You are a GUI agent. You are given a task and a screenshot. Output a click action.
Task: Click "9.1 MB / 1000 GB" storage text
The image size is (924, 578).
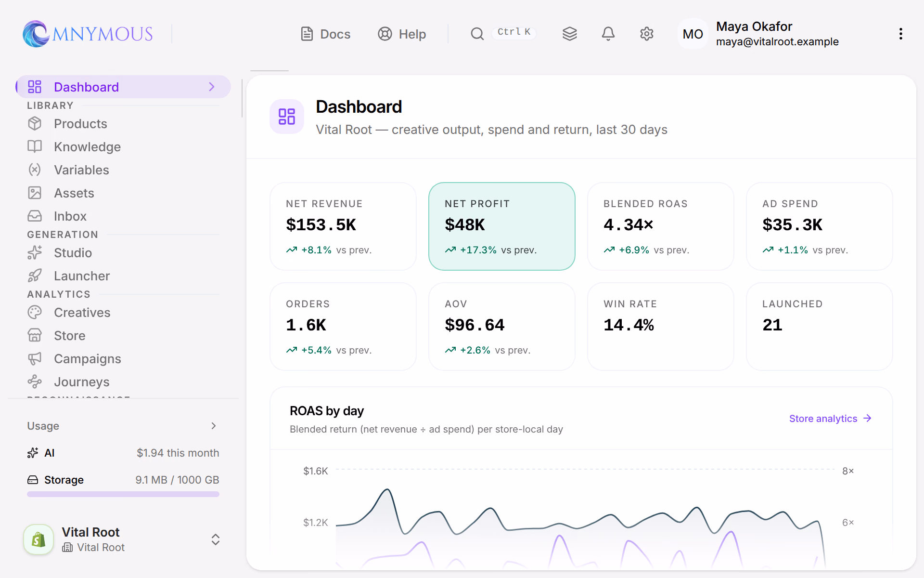click(x=177, y=480)
